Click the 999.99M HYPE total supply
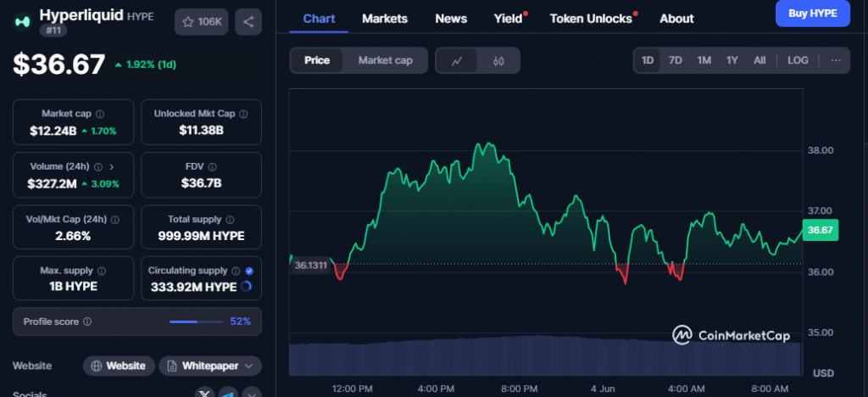Viewport: 868px width, 397px height. click(x=202, y=237)
